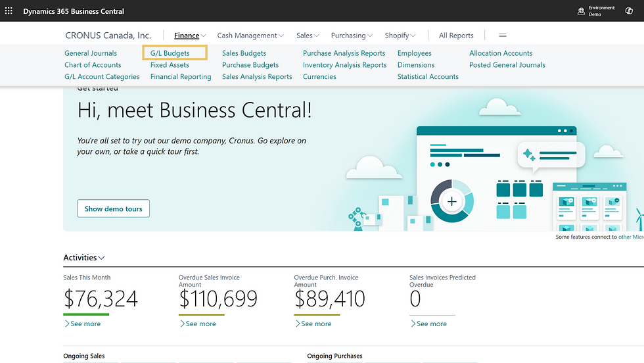Follow the 'other Micr' services link

pyautogui.click(x=631, y=237)
